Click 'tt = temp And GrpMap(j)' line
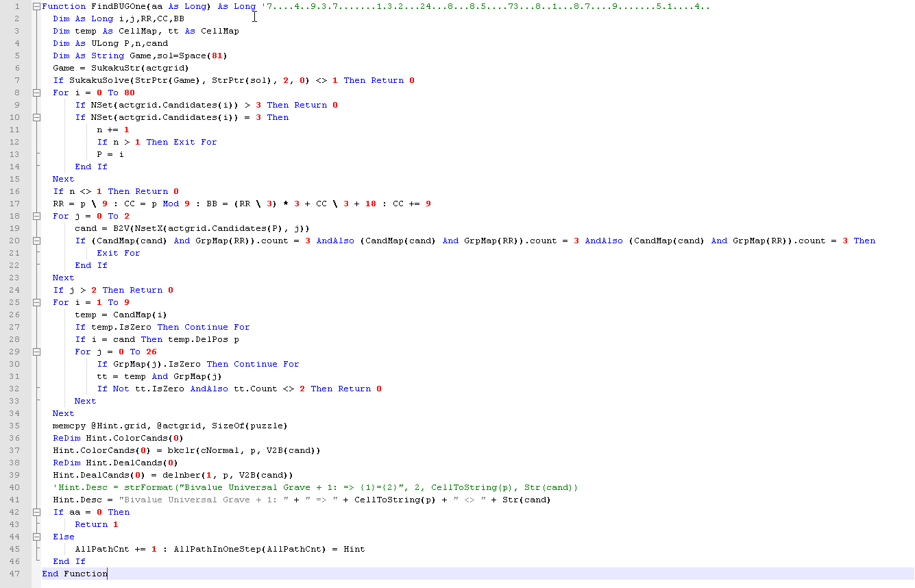Screen dimensions: 915x588 pyautogui.click(x=160, y=376)
